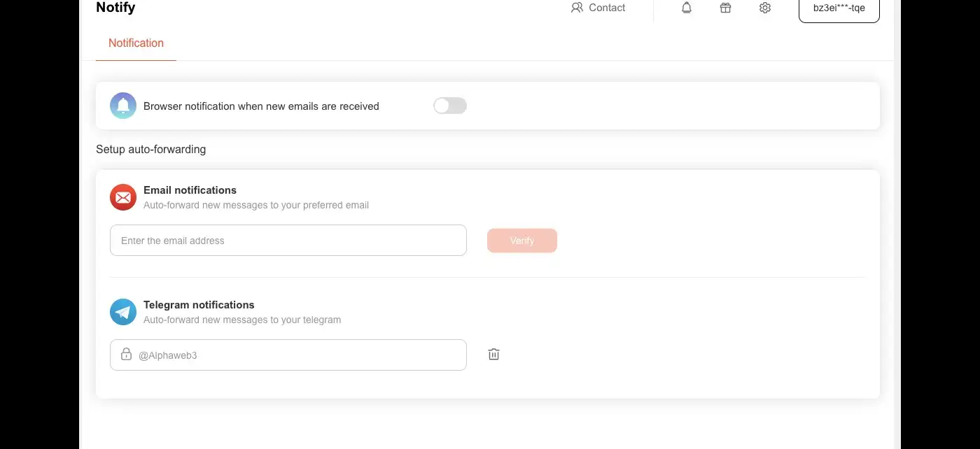Click the blue Telegram paper-plane icon
The width and height of the screenshot is (980, 449).
[123, 312]
